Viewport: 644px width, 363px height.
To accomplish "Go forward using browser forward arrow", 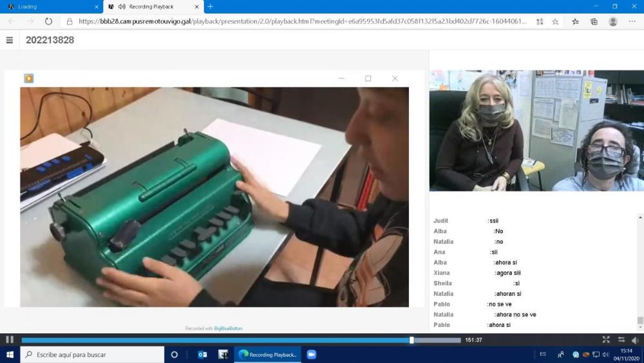I will click(30, 21).
